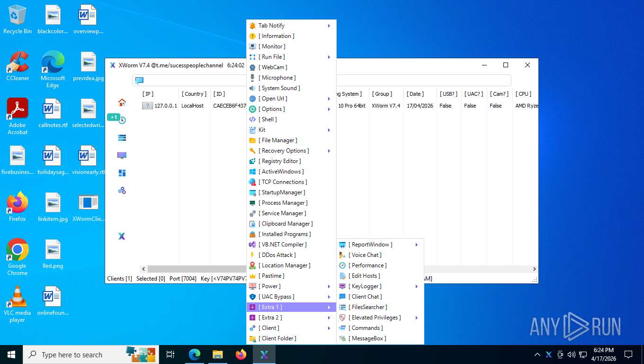Select the 127.0.0.1 client row
This screenshot has height=364, width=644.
click(x=339, y=106)
